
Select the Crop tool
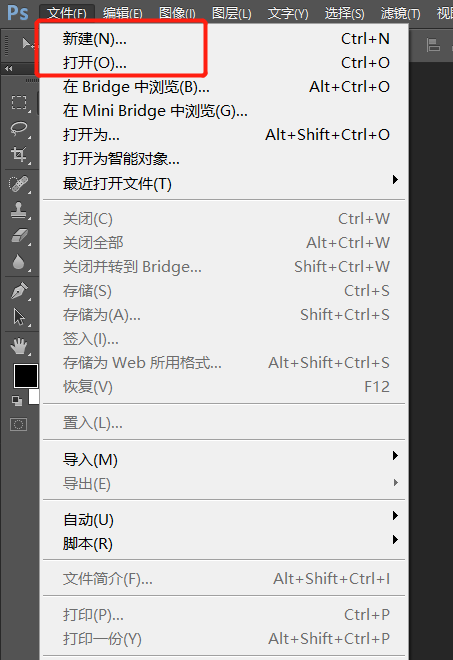tap(19, 154)
